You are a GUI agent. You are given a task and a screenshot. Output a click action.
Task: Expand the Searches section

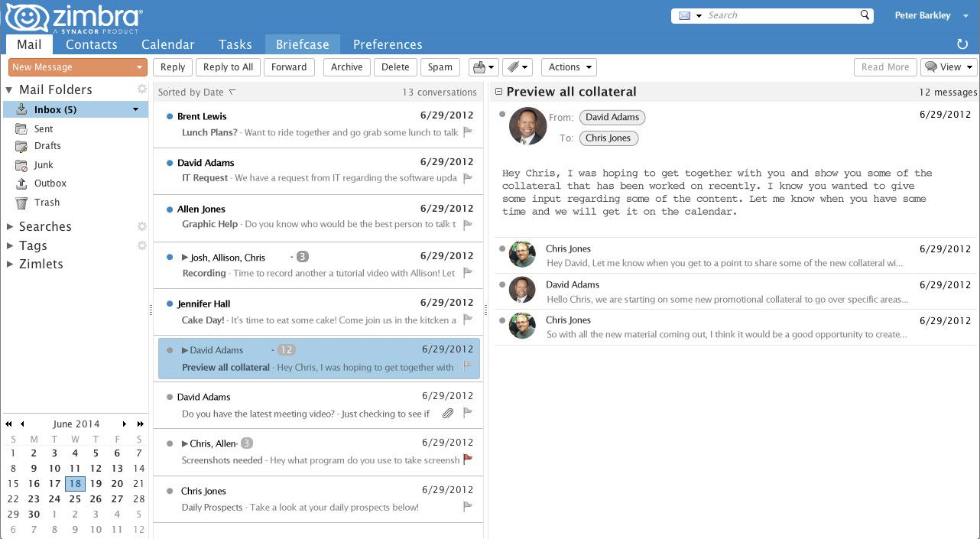(11, 226)
